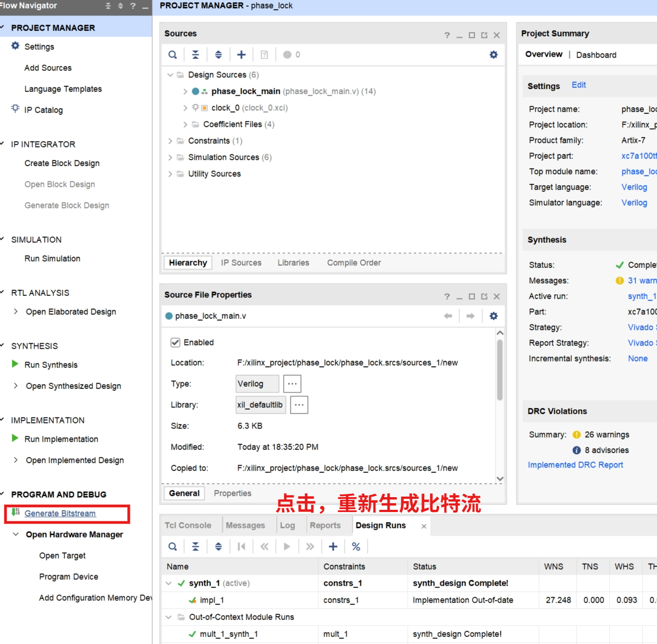Click the step-forward icon in Design Runs
The height and width of the screenshot is (644, 657).
(310, 547)
